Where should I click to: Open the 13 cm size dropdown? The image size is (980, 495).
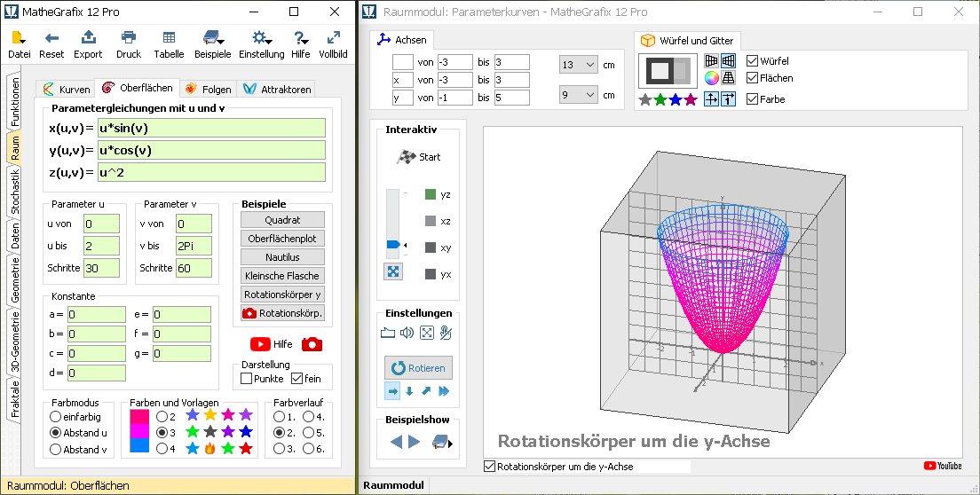click(579, 64)
